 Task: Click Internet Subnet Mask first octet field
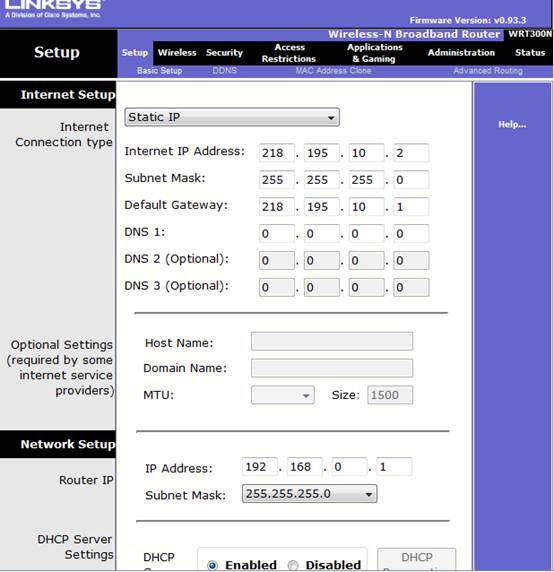(x=276, y=180)
